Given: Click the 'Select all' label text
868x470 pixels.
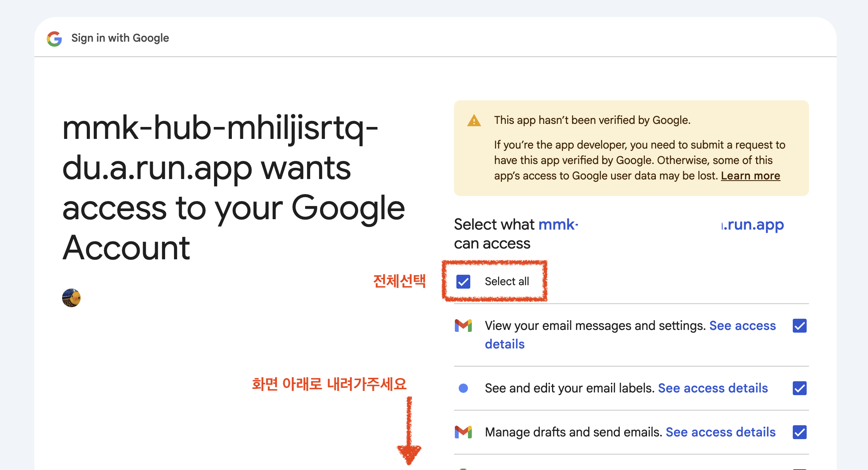Looking at the screenshot, I should [507, 281].
